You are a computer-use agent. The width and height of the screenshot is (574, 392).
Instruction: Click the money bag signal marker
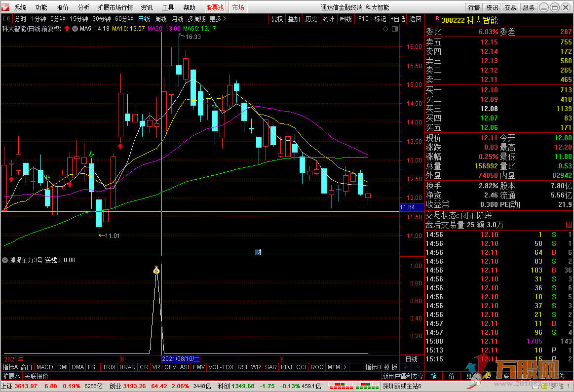tap(156, 270)
